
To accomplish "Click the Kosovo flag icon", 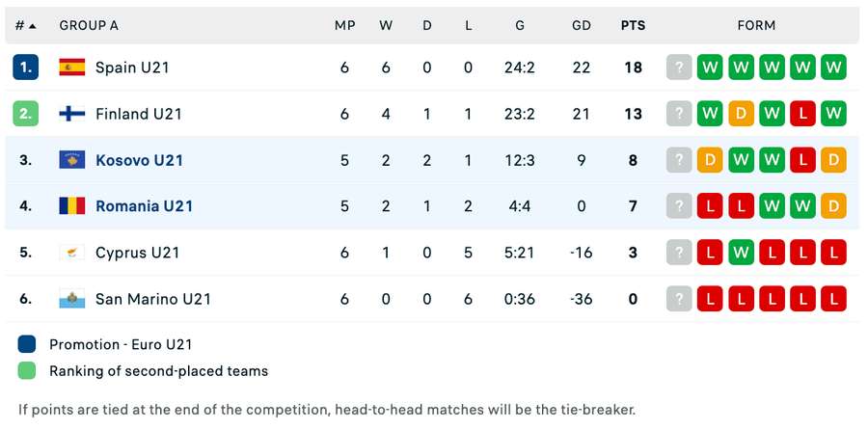I will [72, 160].
